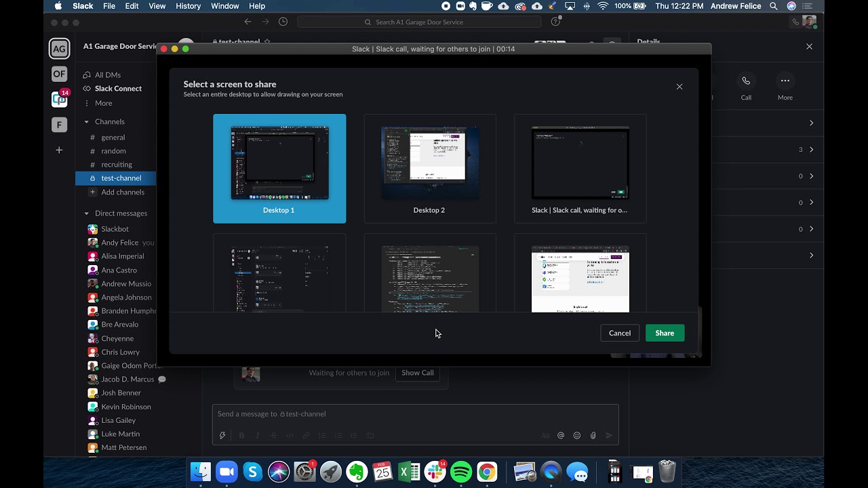Click the Slack search field
Screen dimensions: 868x488
[x=419, y=22]
